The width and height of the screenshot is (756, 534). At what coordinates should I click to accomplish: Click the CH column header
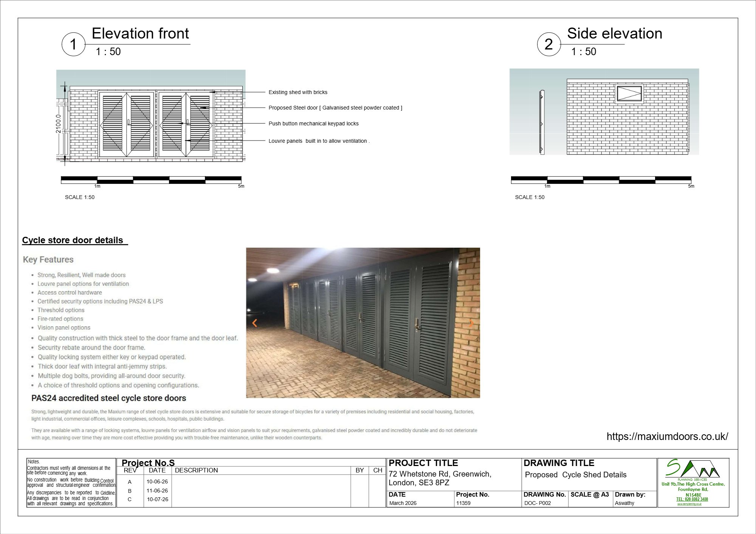(378, 471)
